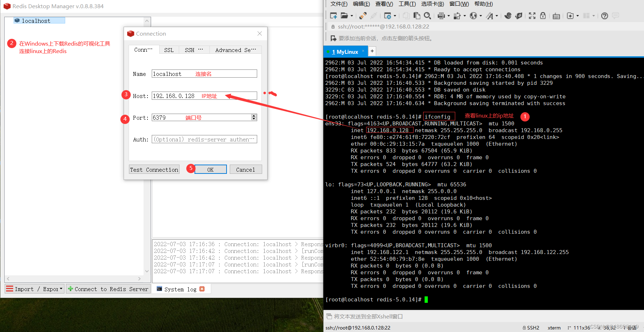Click the Port spinner arrows
The width and height of the screenshot is (644, 332).
254,118
